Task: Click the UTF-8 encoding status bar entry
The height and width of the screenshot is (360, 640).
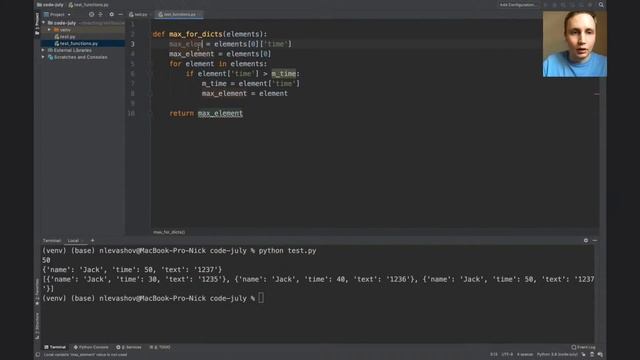Action: [507, 354]
